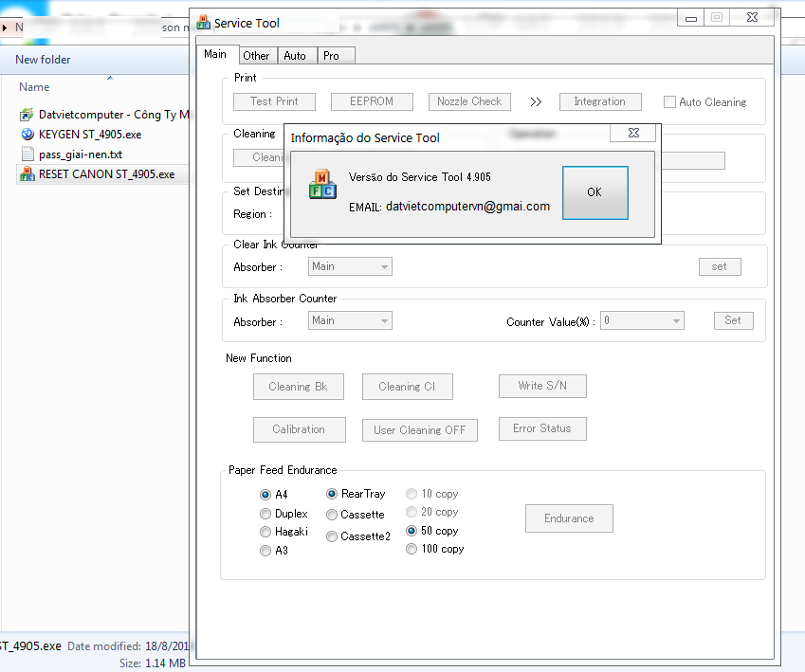Switch to the Other tab
This screenshot has height=672, width=805.
(256, 55)
